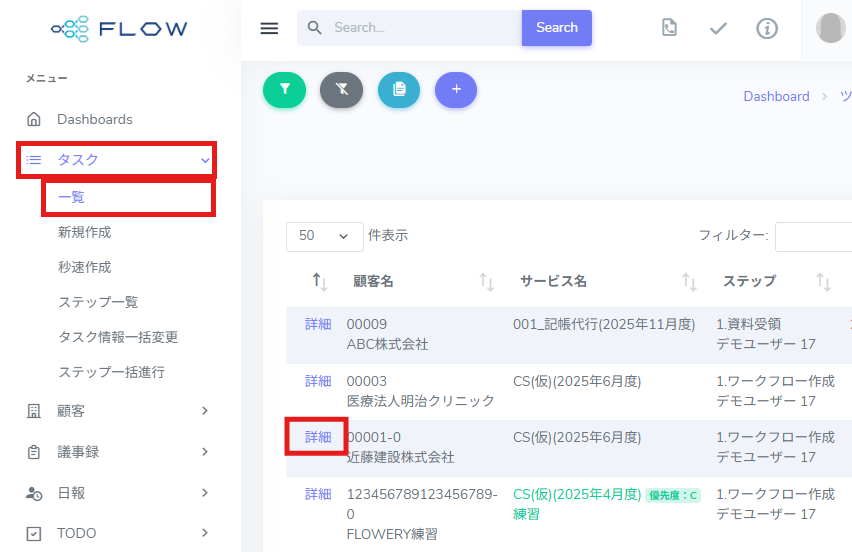Click the checkmark icon in header
Image resolution: width=852 pixels, height=552 pixels.
tap(718, 28)
